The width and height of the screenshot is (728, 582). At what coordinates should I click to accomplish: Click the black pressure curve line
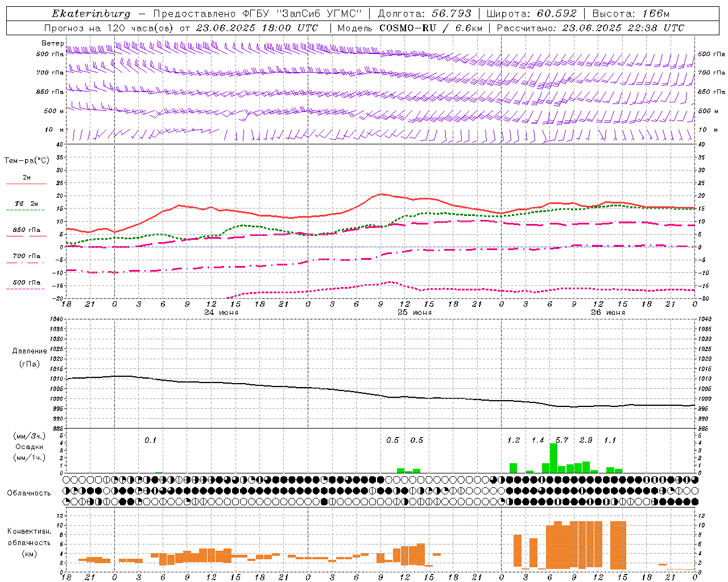coord(381,395)
